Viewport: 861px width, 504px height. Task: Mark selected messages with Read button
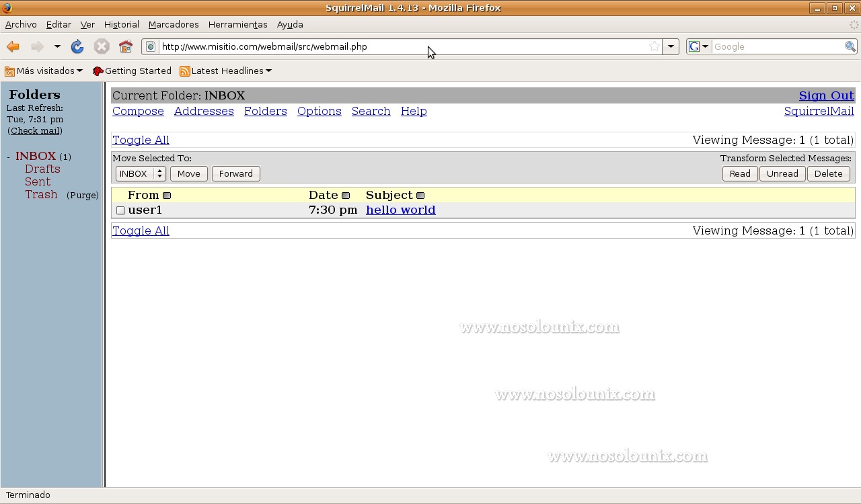740,173
